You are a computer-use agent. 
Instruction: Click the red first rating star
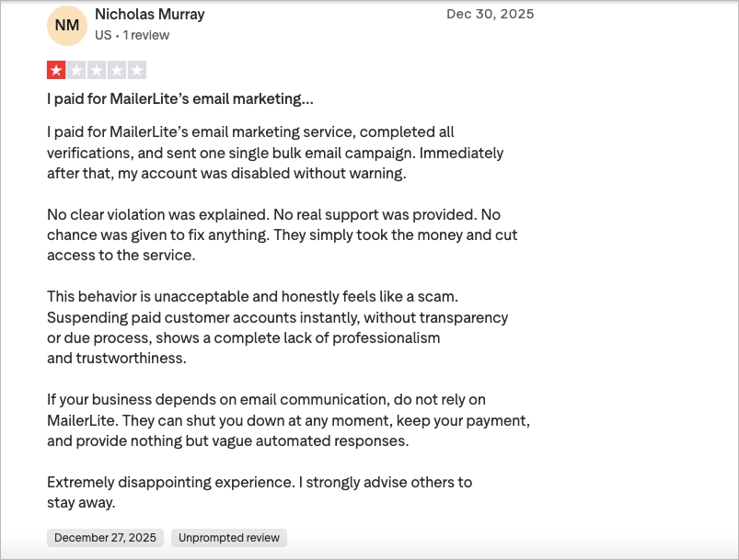pos(56,70)
